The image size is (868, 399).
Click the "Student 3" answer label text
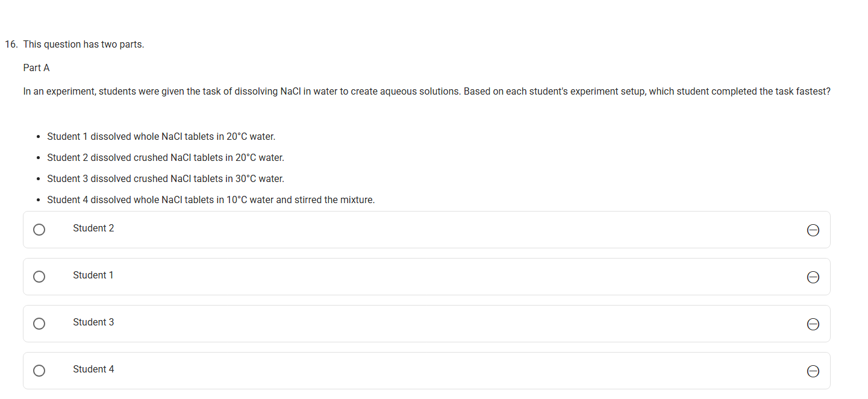click(x=93, y=322)
